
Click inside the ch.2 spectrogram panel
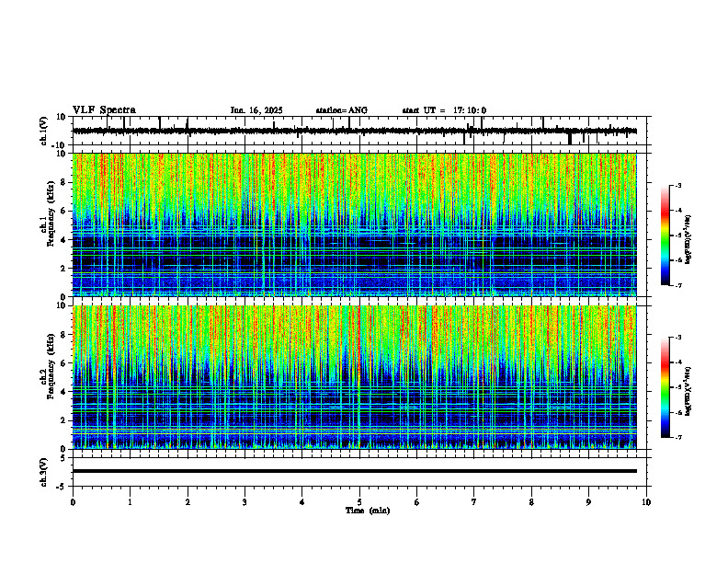point(355,377)
